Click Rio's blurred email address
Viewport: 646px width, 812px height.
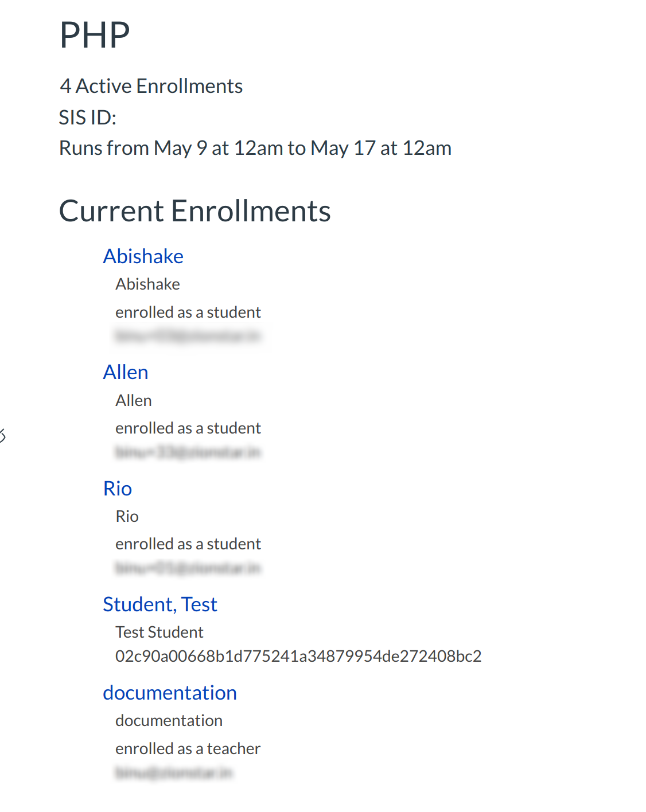[x=188, y=568]
